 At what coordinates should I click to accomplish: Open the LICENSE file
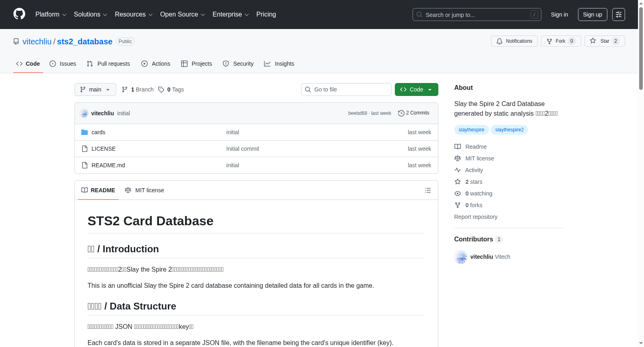coord(103,149)
